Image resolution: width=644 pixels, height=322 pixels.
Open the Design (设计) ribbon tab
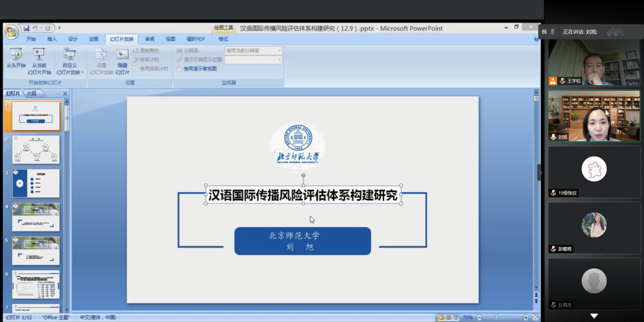tap(73, 39)
